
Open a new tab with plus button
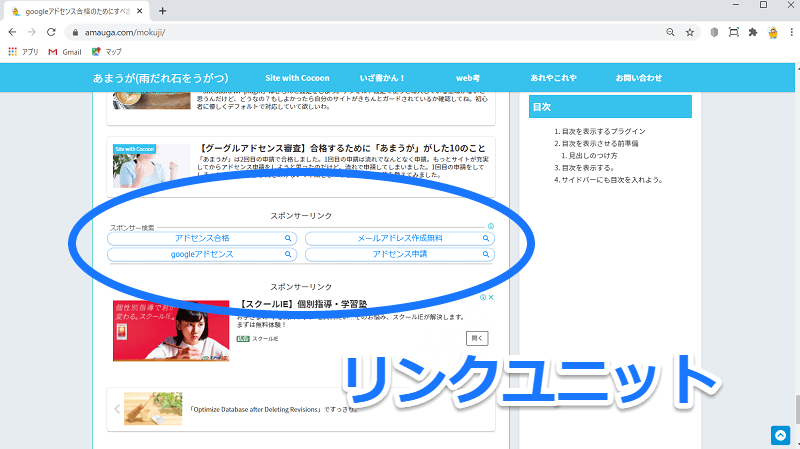[162, 10]
